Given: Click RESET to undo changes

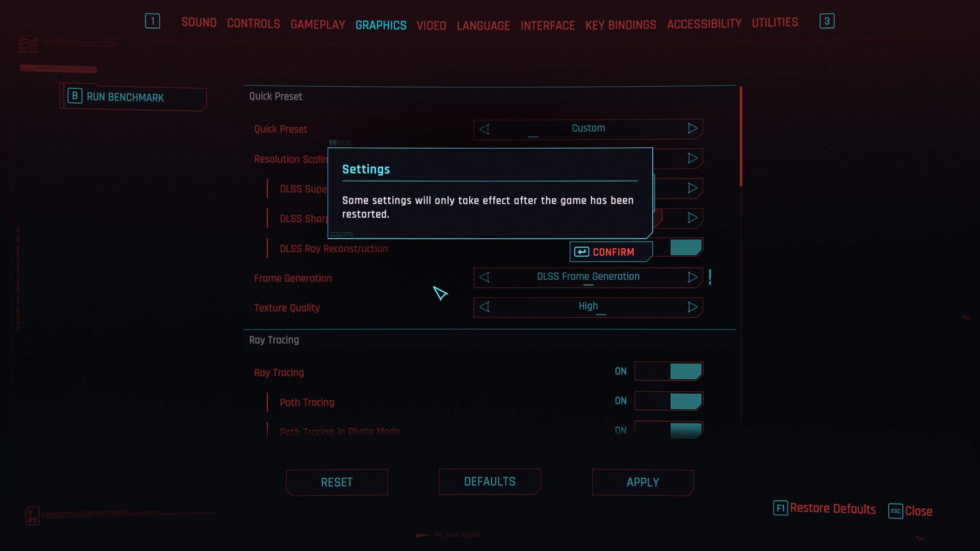Looking at the screenshot, I should [336, 483].
